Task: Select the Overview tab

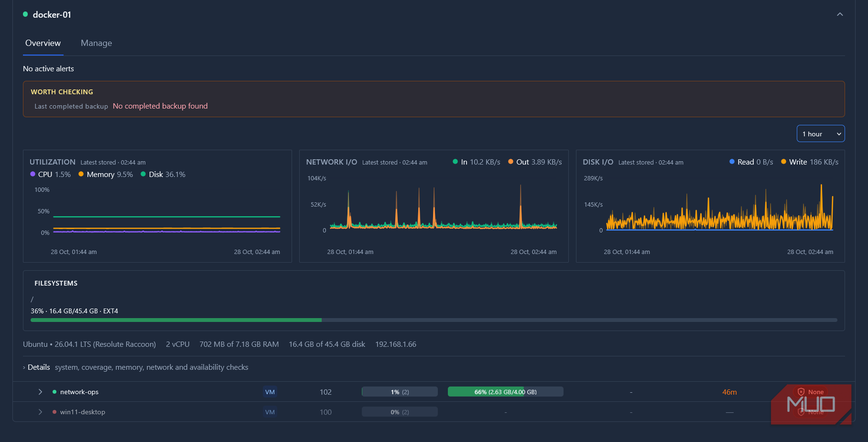Action: tap(43, 43)
